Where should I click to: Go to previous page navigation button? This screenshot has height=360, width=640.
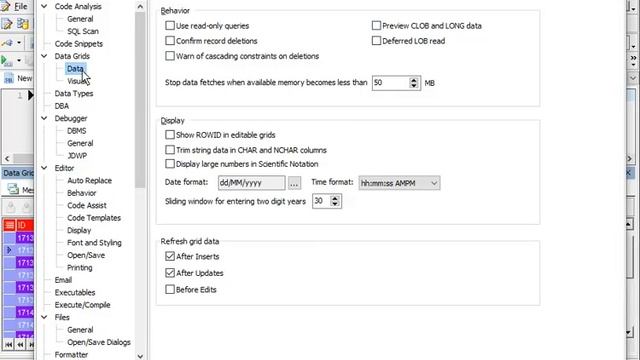(20, 345)
